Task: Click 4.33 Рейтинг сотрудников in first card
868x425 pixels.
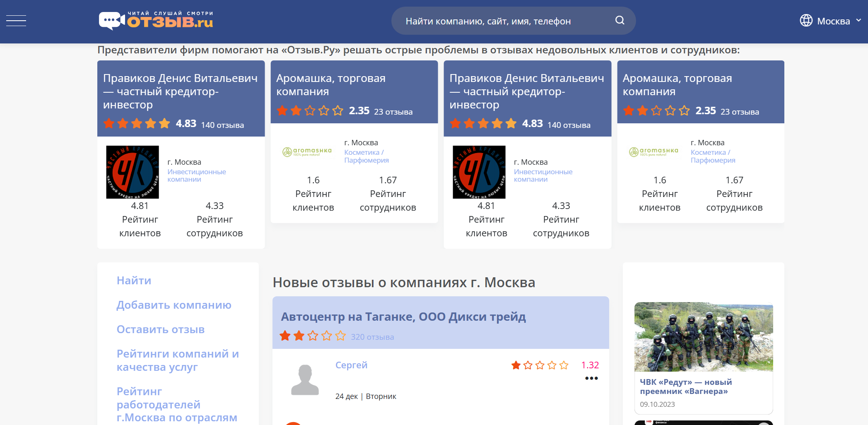Action: coord(215,219)
